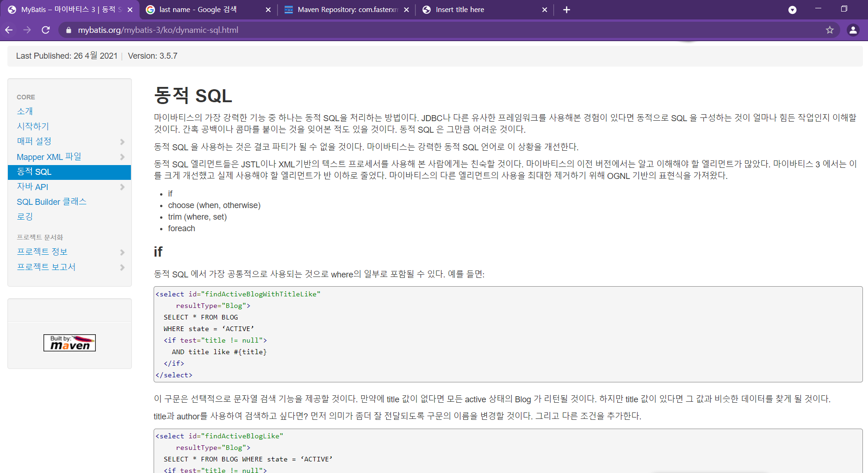
Task: Click the 동적 SQL page heading
Action: point(193,96)
